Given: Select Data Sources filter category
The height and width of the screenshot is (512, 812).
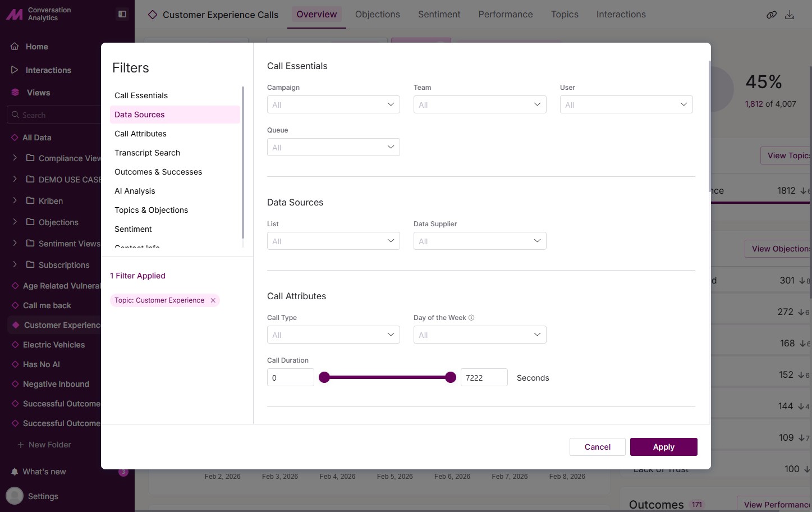Looking at the screenshot, I should coord(175,115).
